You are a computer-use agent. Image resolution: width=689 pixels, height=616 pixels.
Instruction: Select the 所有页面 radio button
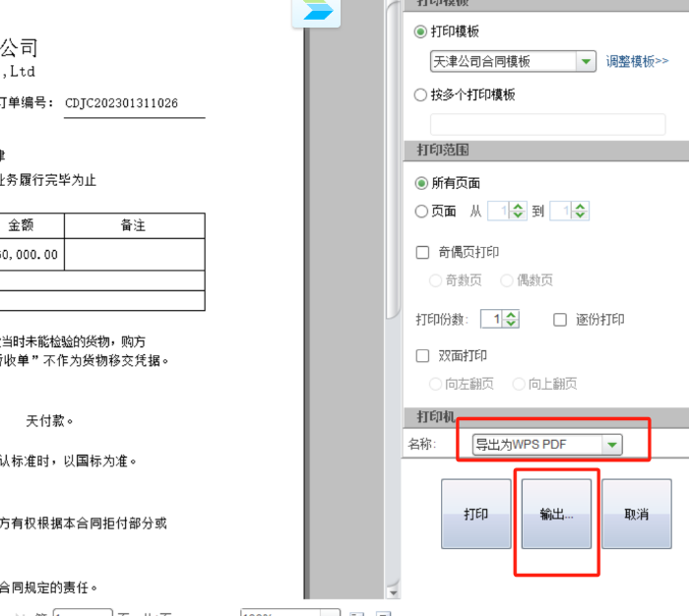[421, 183]
